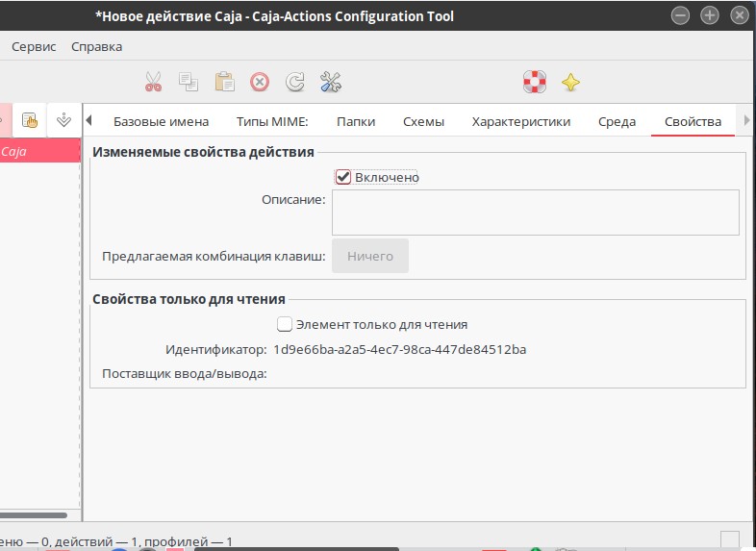
Task: Click the downward chevron sort icon above the tree
Action: 63,120
